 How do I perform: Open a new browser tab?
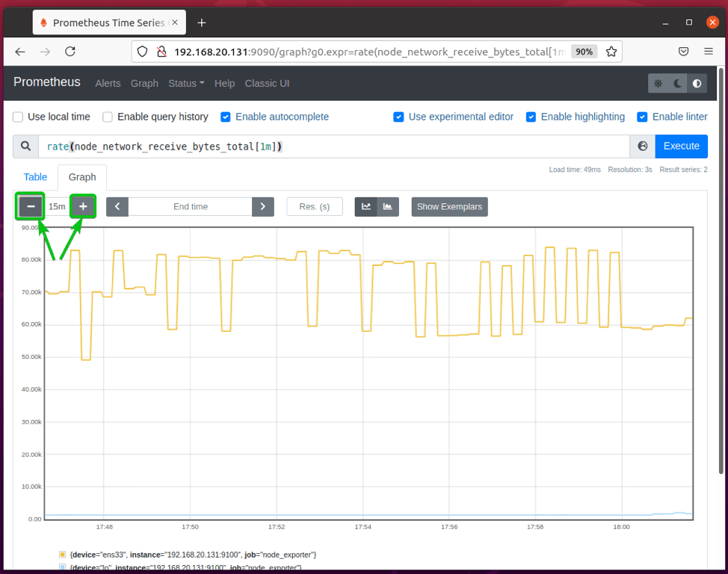tap(202, 22)
